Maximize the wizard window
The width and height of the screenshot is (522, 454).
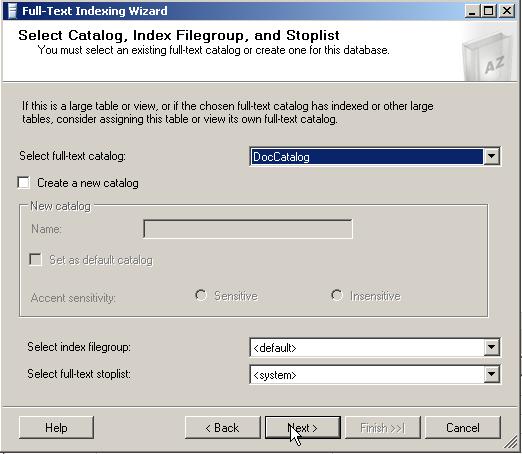489,11
